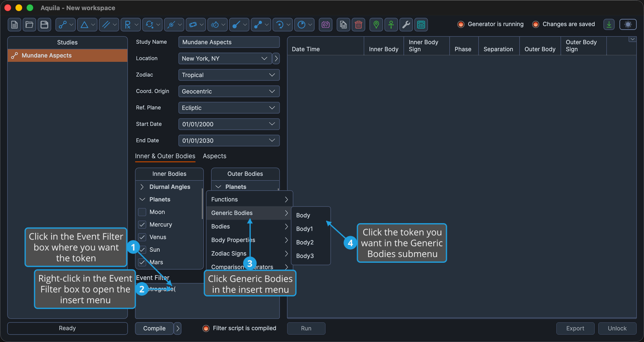The image size is (644, 342).
Task: Click the parallel lines toolbar icon
Action: [x=109, y=25]
